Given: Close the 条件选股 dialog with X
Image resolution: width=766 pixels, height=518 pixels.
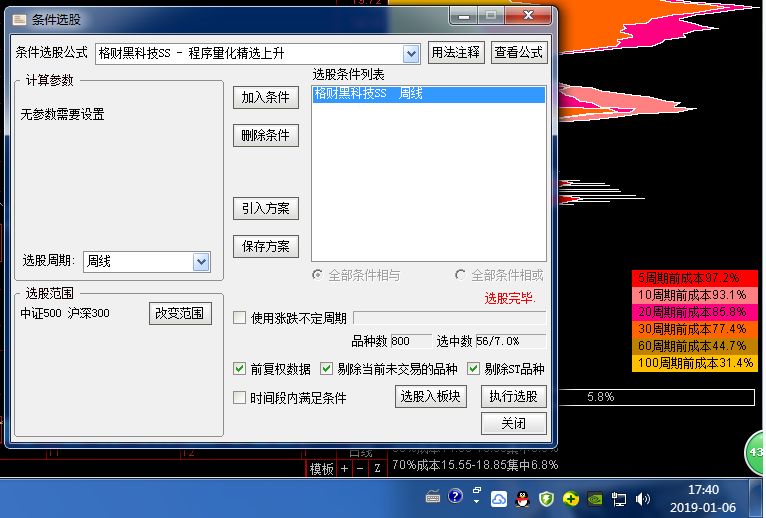Looking at the screenshot, I should pyautogui.click(x=528, y=16).
